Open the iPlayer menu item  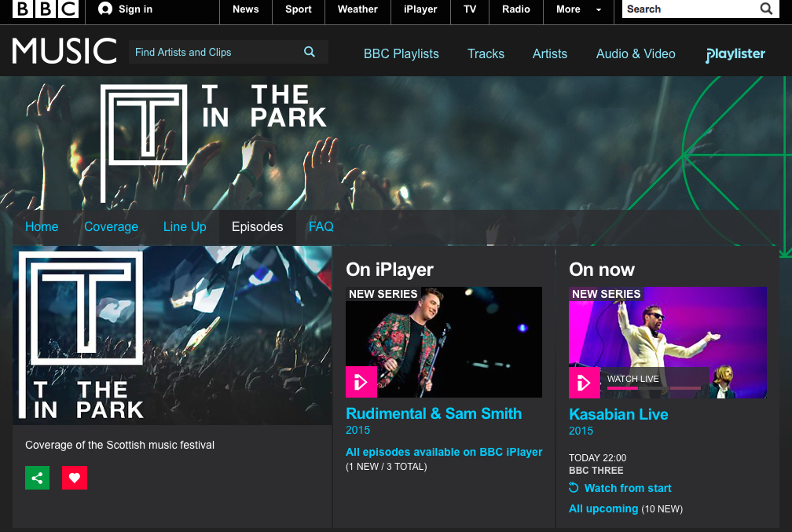(x=420, y=9)
